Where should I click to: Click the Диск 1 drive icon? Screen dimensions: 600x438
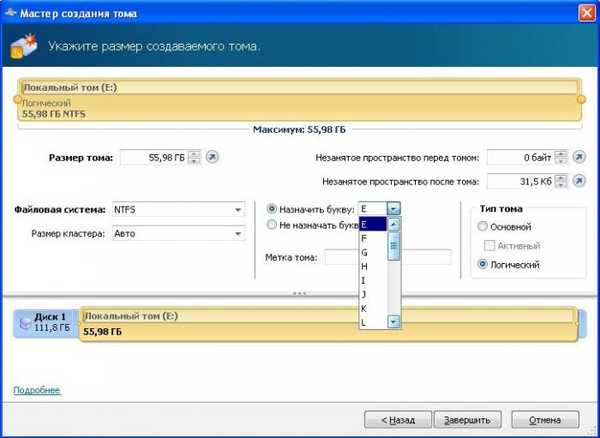(x=25, y=324)
